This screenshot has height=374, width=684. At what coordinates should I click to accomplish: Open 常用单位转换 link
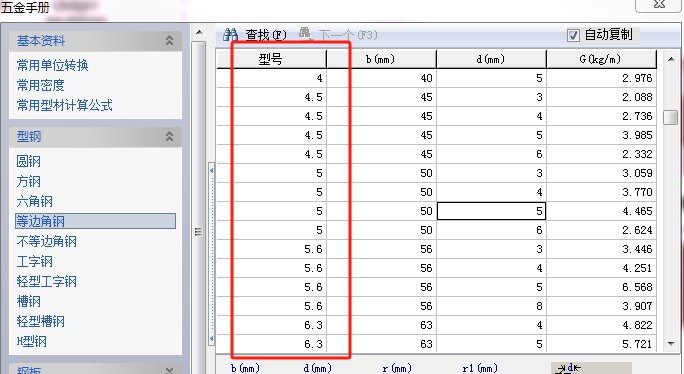[53, 65]
